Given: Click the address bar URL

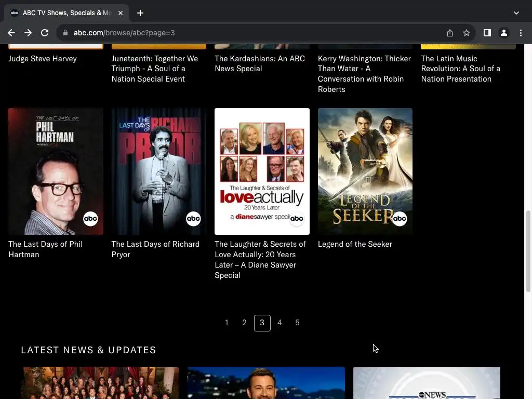Looking at the screenshot, I should (x=124, y=33).
